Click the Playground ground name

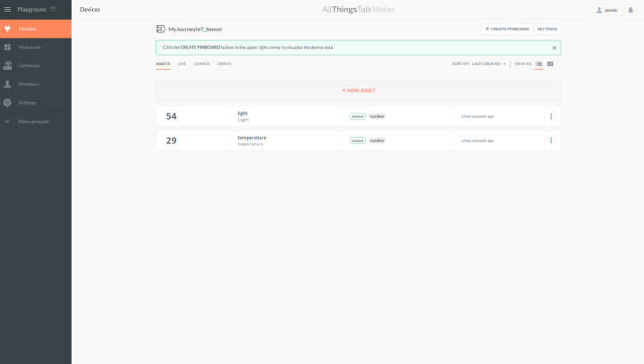pyautogui.click(x=31, y=10)
